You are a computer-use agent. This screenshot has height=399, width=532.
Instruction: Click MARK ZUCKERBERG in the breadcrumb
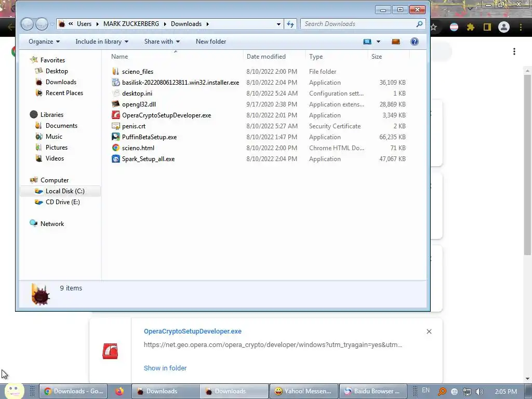pos(131,24)
